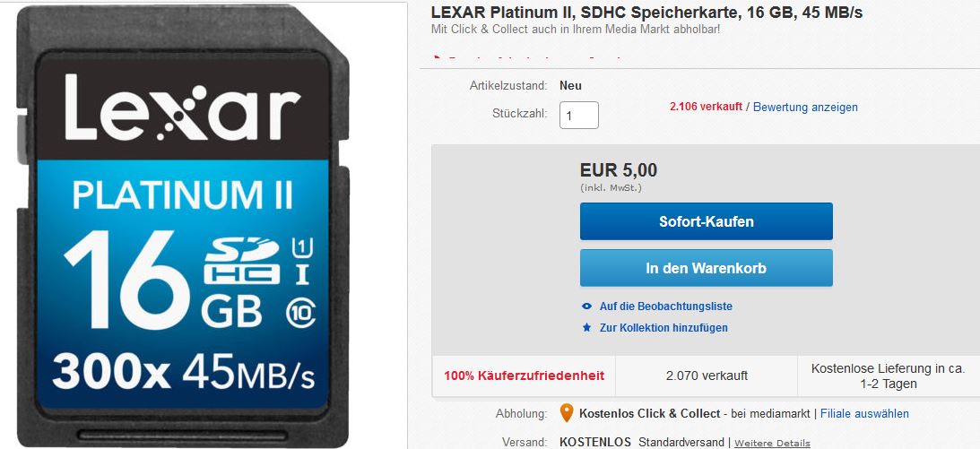Image resolution: width=980 pixels, height=449 pixels.
Task: Open the 2.106 verkauft link
Action: pyautogui.click(x=706, y=107)
